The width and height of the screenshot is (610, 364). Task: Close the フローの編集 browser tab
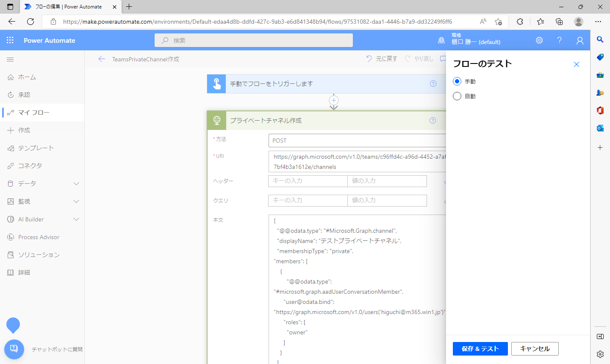point(114,7)
